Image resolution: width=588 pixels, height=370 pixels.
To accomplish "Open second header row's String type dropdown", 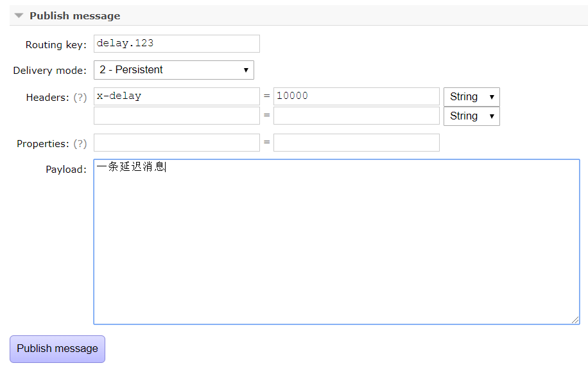I will pyautogui.click(x=472, y=116).
